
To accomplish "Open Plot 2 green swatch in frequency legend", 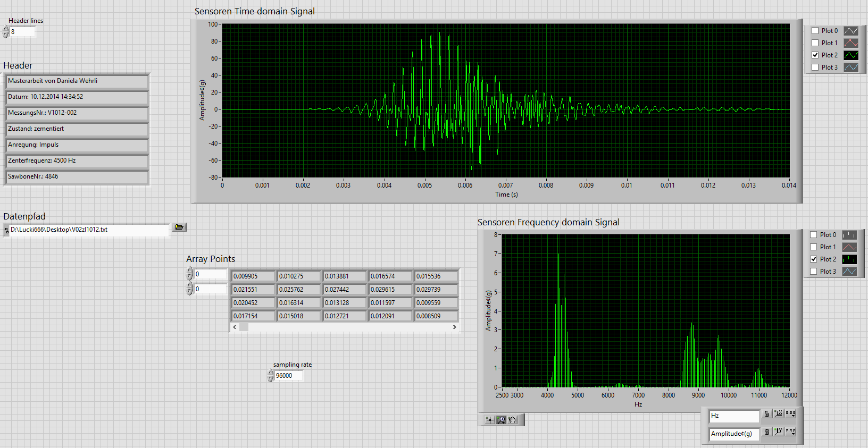I will click(849, 259).
